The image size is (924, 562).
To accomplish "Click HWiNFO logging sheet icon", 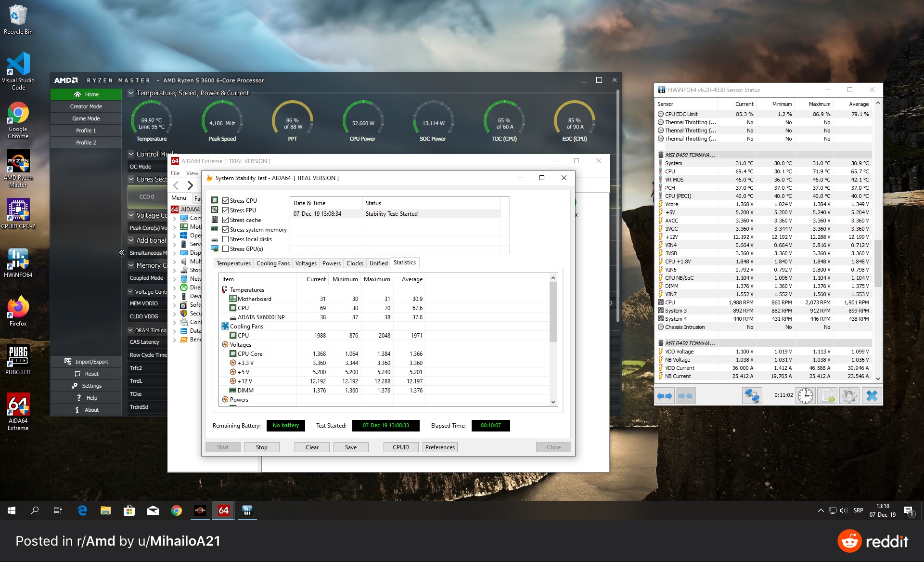I will 827,396.
